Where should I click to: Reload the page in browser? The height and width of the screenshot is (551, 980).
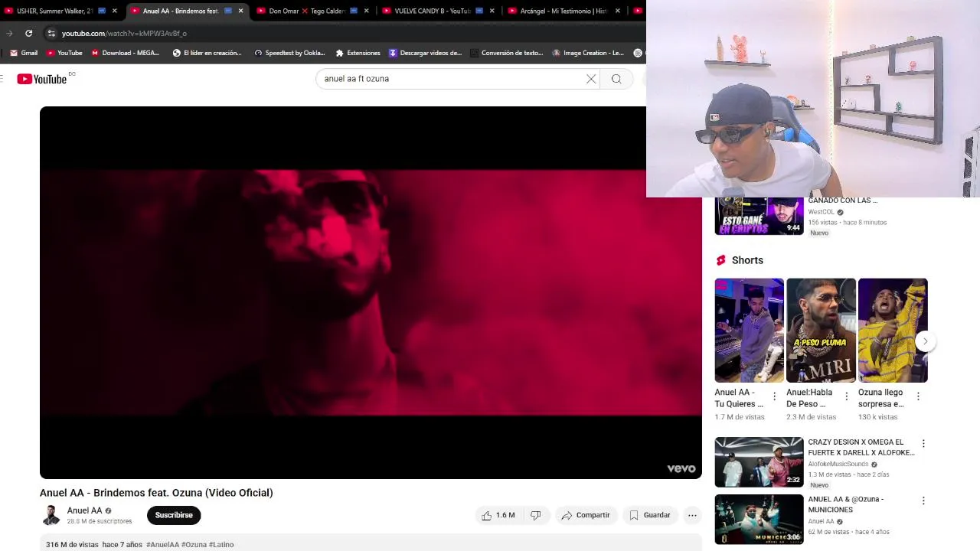tap(28, 33)
